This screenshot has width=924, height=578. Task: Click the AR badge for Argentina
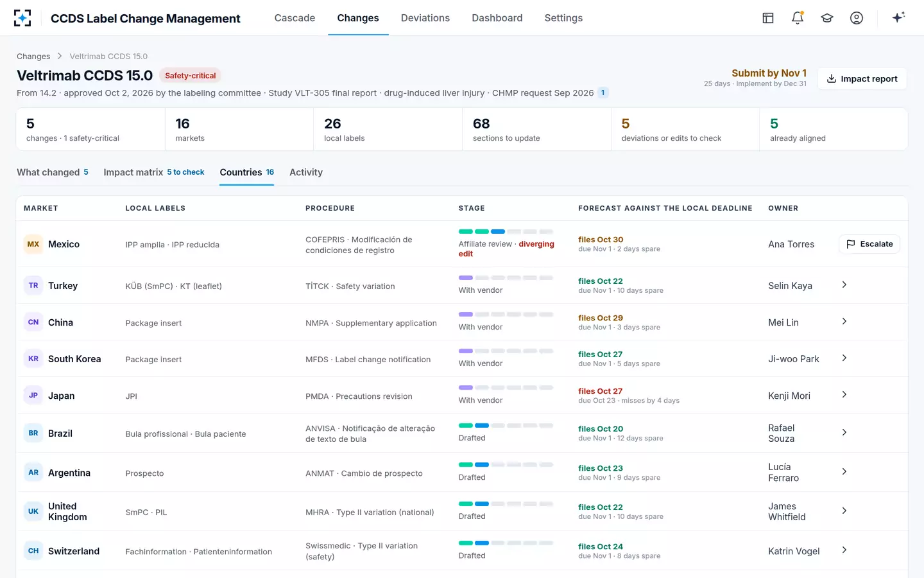[x=33, y=472]
